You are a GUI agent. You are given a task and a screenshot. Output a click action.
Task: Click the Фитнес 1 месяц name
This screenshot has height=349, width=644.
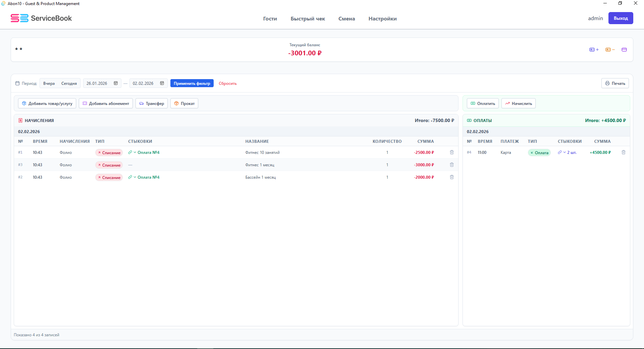(260, 165)
